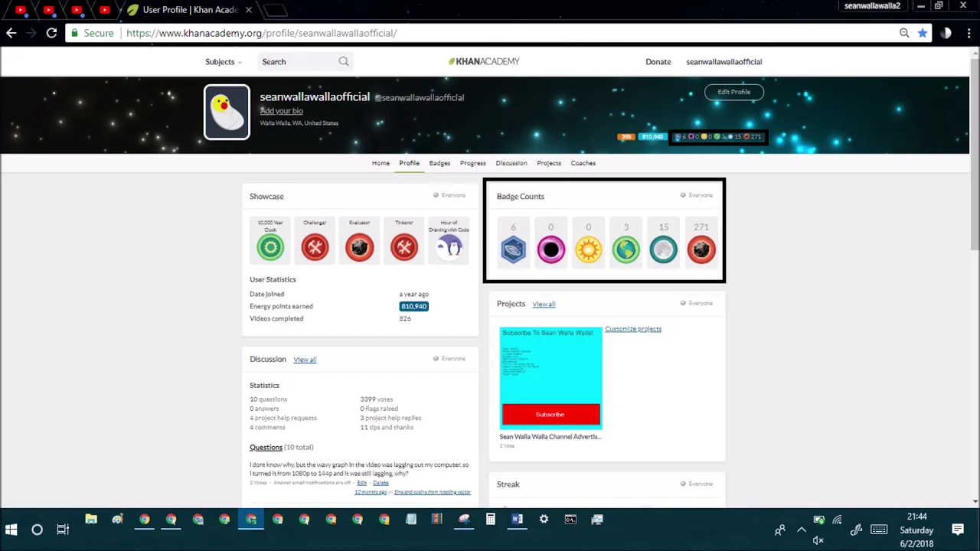Open the Windows Start menu
This screenshot has width=980, height=551.
coord(11,530)
